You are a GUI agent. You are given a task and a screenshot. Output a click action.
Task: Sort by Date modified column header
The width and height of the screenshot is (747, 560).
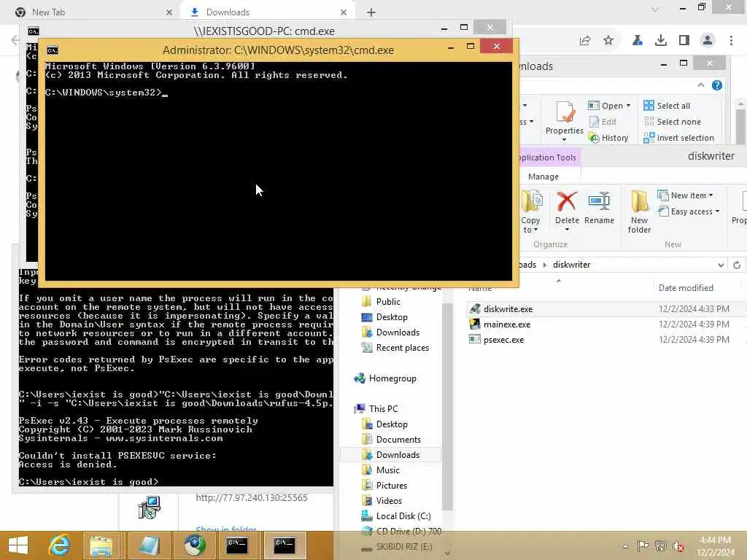686,288
